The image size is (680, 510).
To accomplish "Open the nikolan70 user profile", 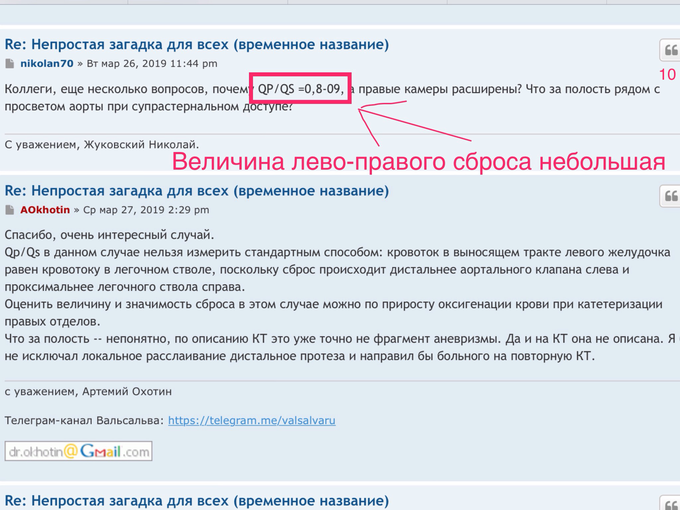I will click(x=47, y=64).
